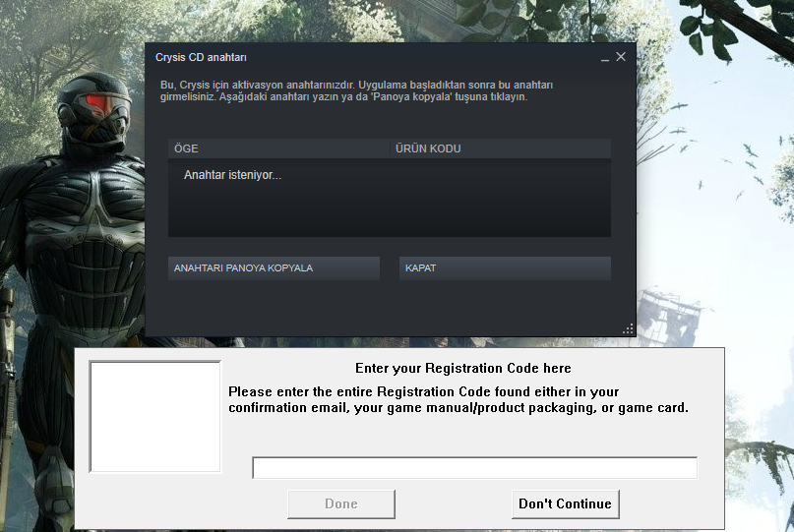The height and width of the screenshot is (532, 794).
Task: Click the KAPAT button
Action: (x=505, y=268)
